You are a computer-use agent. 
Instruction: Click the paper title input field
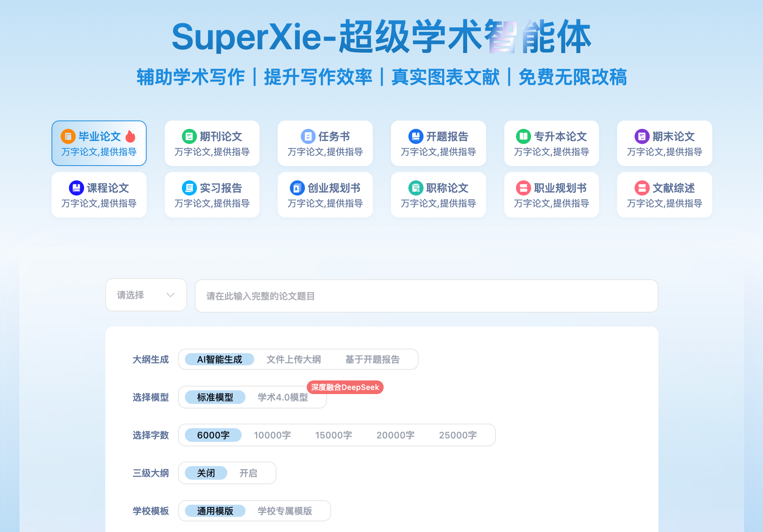426,296
